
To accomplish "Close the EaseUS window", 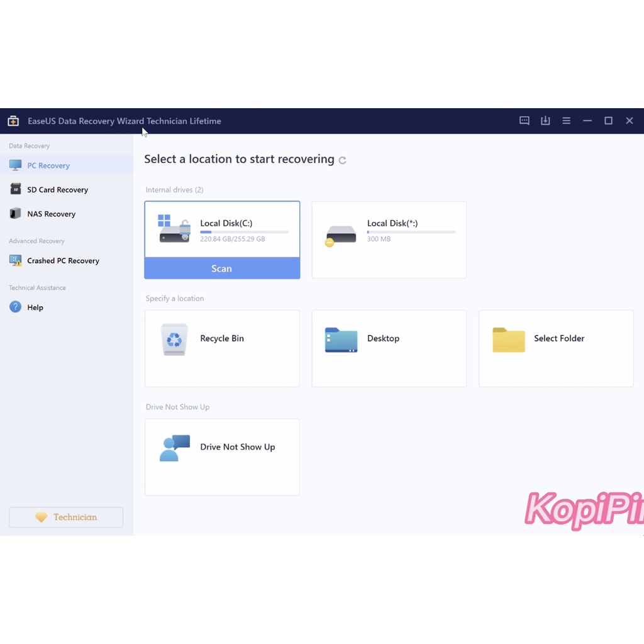I will (629, 120).
